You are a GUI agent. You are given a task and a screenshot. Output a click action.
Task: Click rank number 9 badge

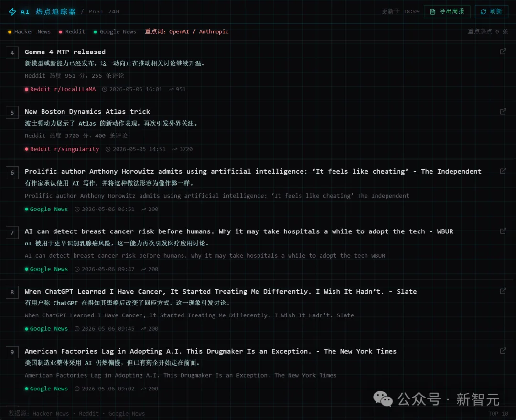(12, 352)
